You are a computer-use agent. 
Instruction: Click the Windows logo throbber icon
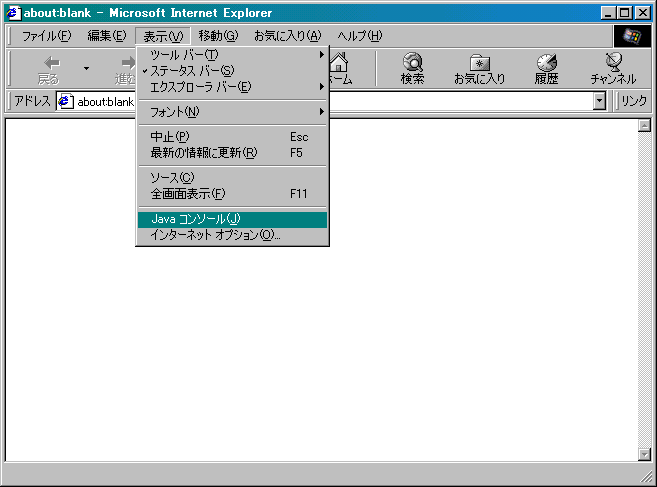632,36
